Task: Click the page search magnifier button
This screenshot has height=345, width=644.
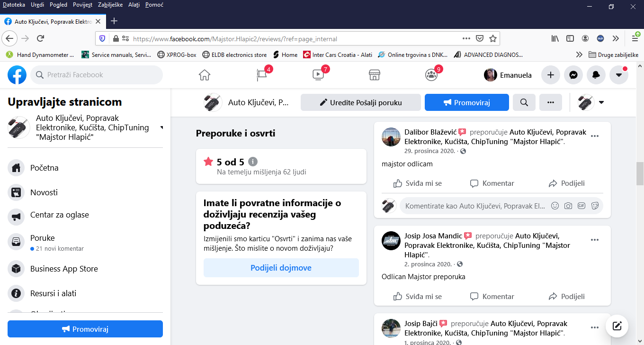Action: [x=524, y=102]
